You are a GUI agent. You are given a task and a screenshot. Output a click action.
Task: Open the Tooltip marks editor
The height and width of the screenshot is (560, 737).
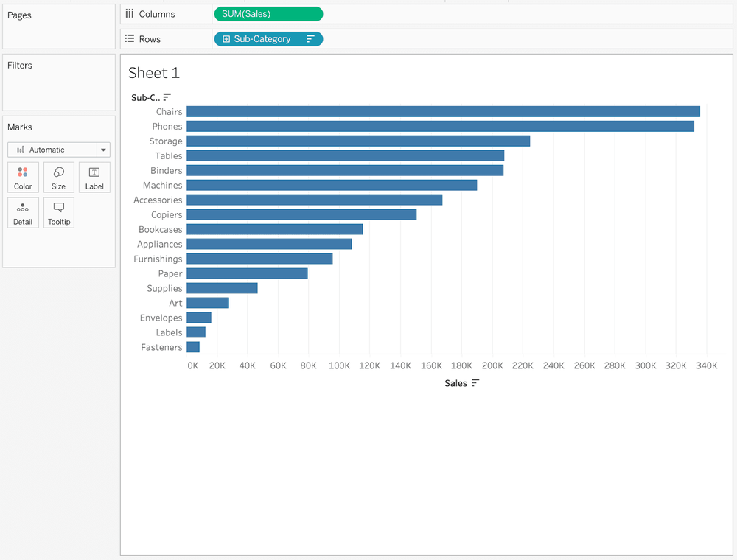pos(58,213)
